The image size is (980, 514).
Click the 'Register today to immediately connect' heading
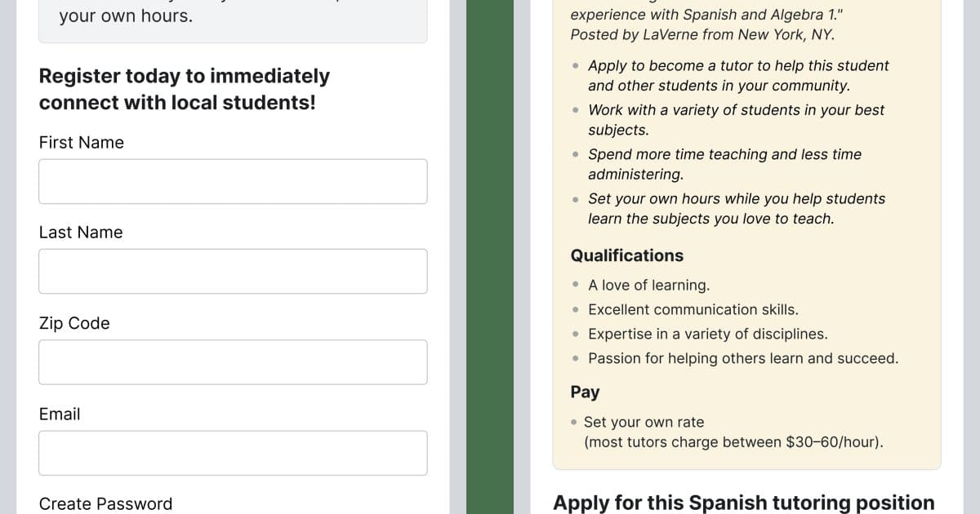coord(185,90)
